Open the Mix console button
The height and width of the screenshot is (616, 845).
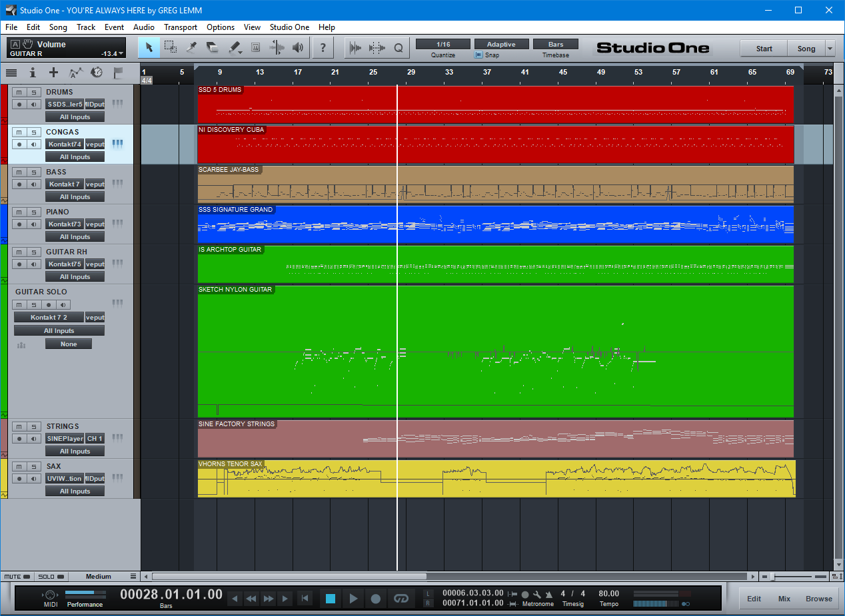[784, 599]
